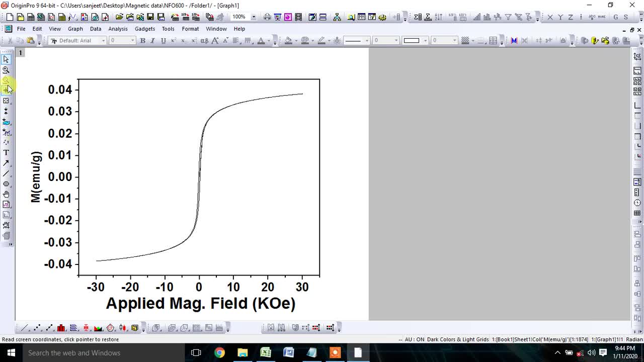
Task: Open the Gadgets menu
Action: pyautogui.click(x=145, y=29)
